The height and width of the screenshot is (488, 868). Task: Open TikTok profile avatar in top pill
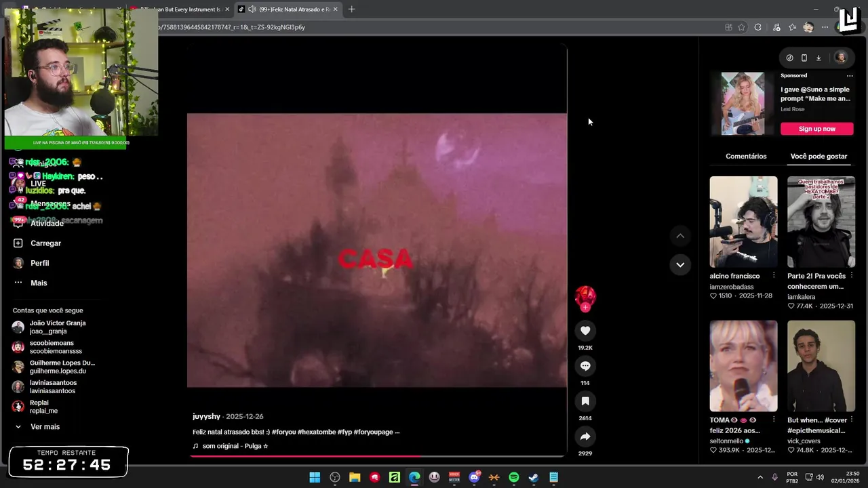[x=840, y=58]
